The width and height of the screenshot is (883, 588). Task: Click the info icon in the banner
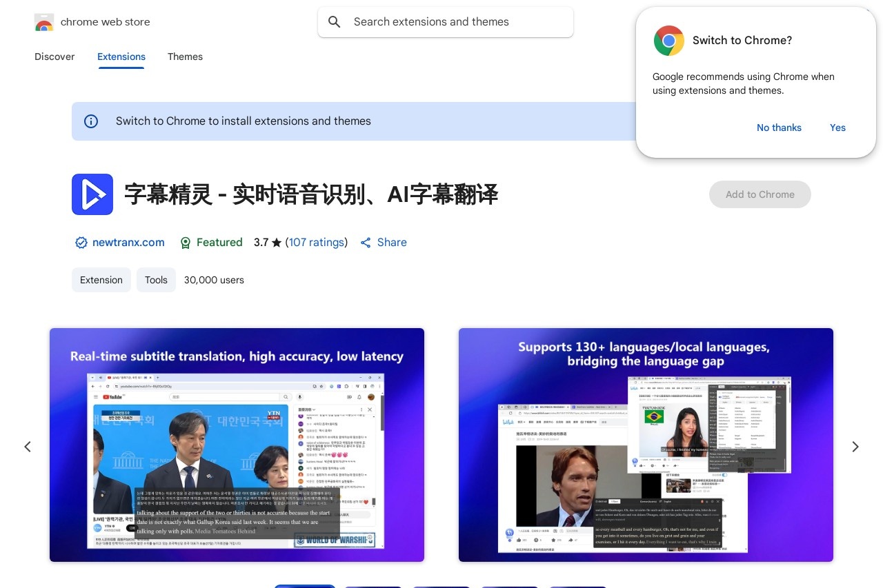(x=91, y=121)
